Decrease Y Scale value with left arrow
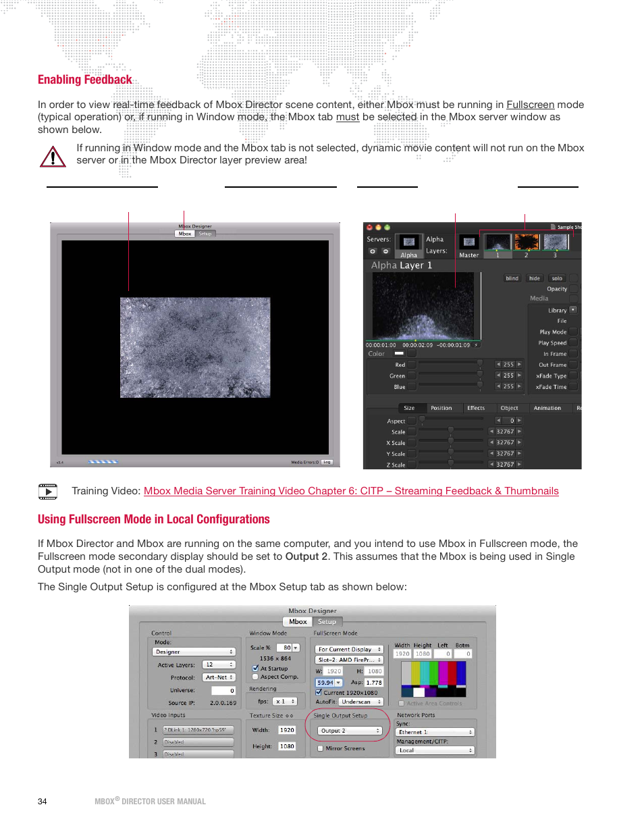The width and height of the screenshot is (644, 834). point(491,454)
